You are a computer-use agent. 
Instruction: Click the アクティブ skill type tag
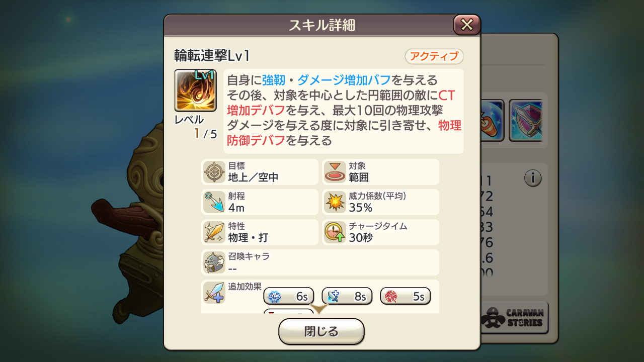434,56
